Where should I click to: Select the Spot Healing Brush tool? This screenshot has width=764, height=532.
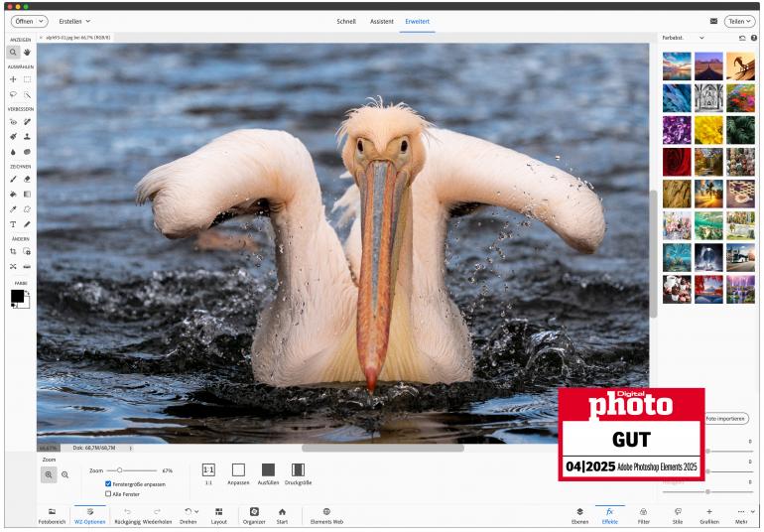click(28, 122)
